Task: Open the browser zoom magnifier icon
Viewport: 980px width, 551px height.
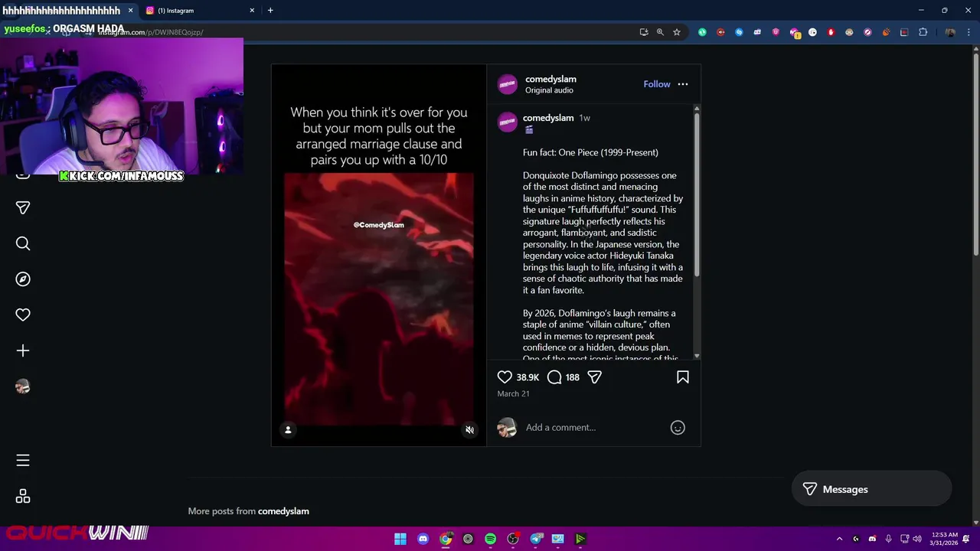Action: pyautogui.click(x=660, y=32)
